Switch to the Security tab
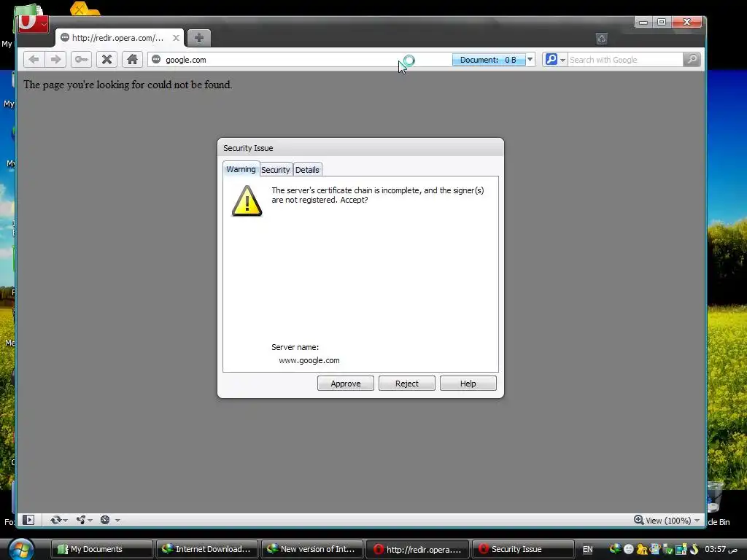This screenshot has height=560, width=747. pos(275,169)
